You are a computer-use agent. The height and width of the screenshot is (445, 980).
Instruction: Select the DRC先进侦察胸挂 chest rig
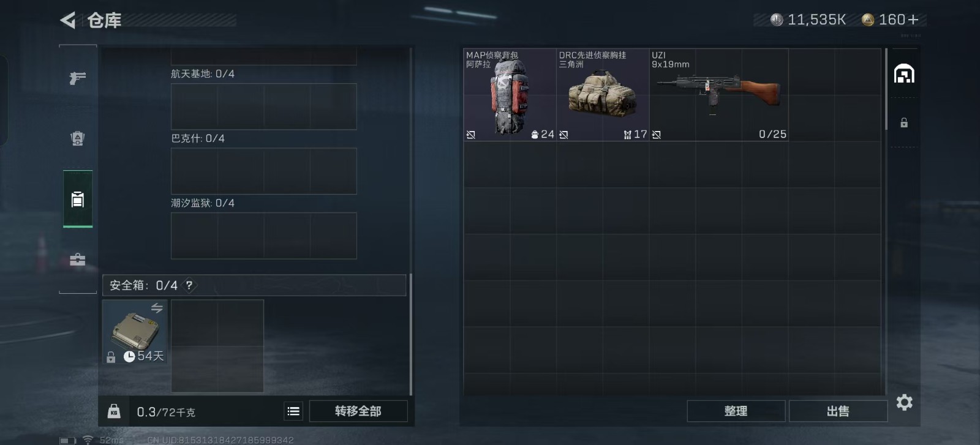click(x=603, y=95)
